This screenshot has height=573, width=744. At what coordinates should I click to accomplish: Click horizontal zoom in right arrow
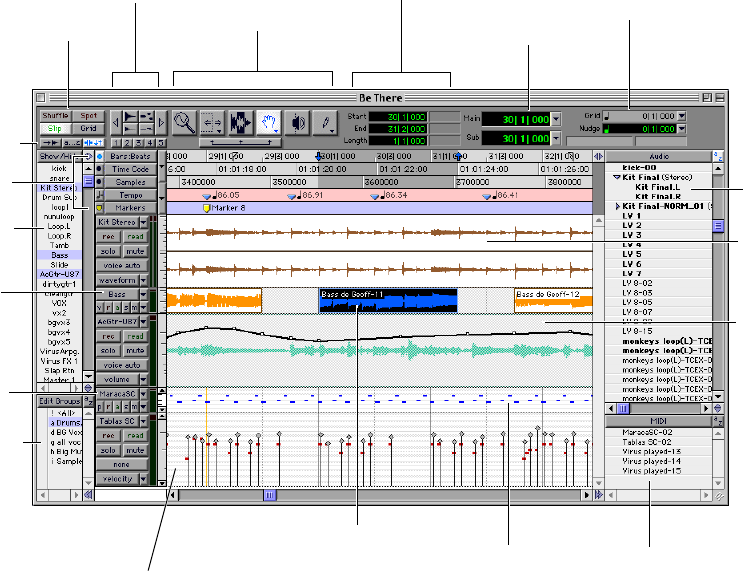click(x=161, y=123)
